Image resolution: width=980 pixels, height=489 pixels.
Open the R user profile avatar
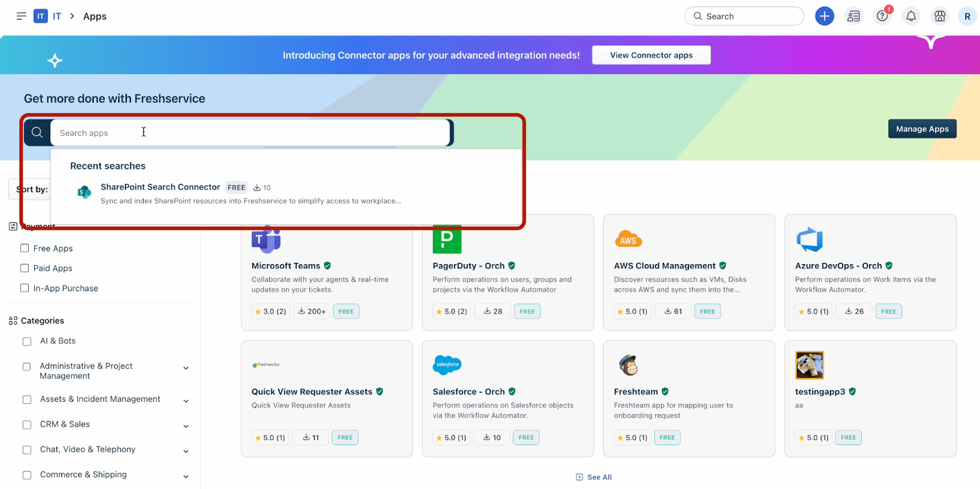click(967, 16)
